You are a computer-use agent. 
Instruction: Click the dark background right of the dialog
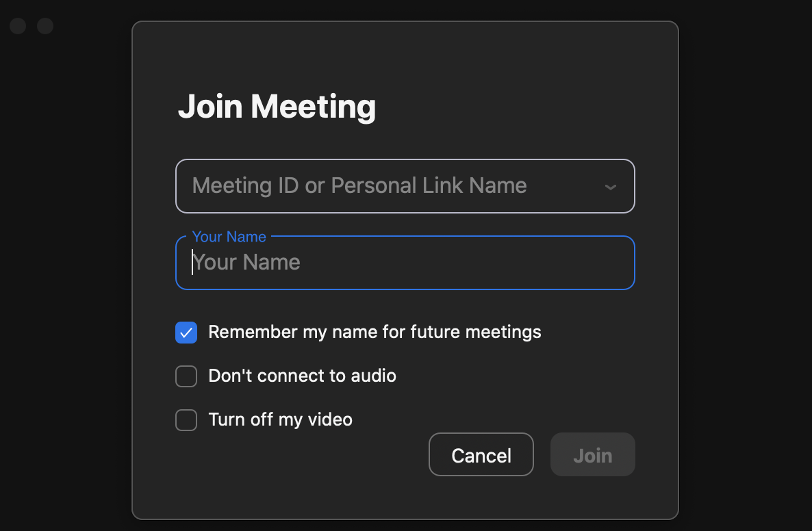[x=745, y=274]
